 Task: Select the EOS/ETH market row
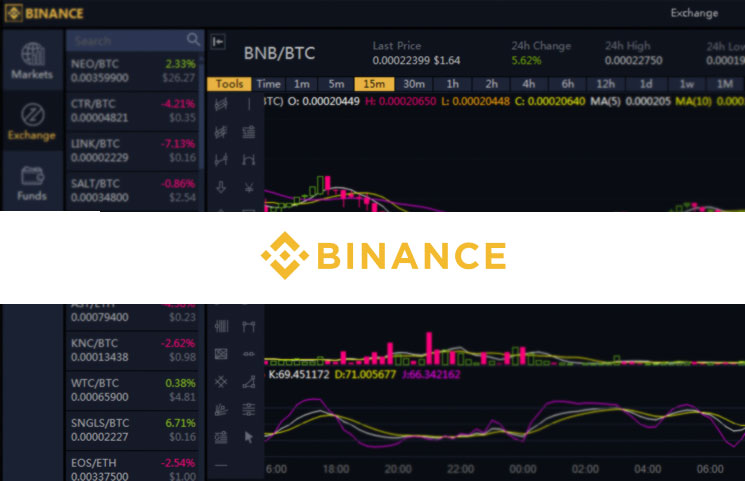click(x=133, y=468)
